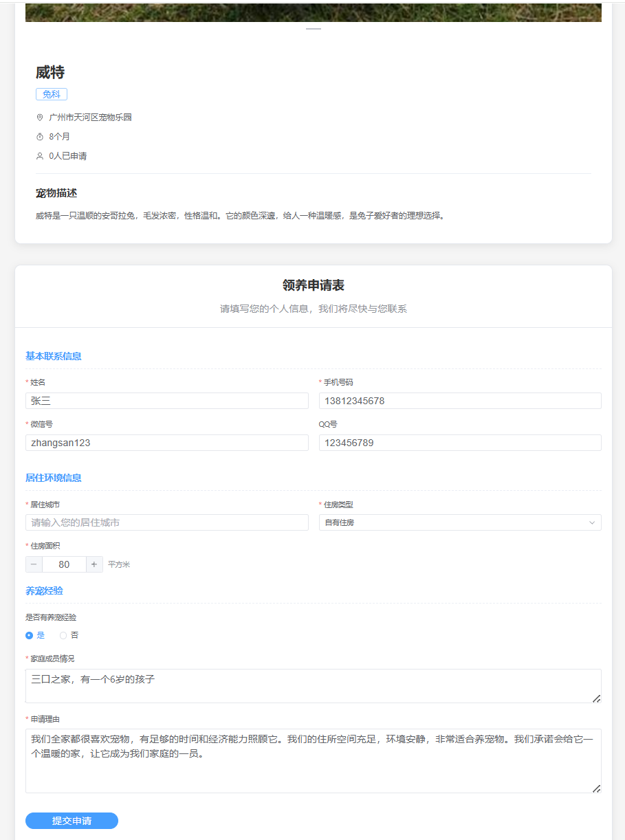625x840 pixels.
Task: Click the 居住环境信息 section heading
Action: point(54,478)
